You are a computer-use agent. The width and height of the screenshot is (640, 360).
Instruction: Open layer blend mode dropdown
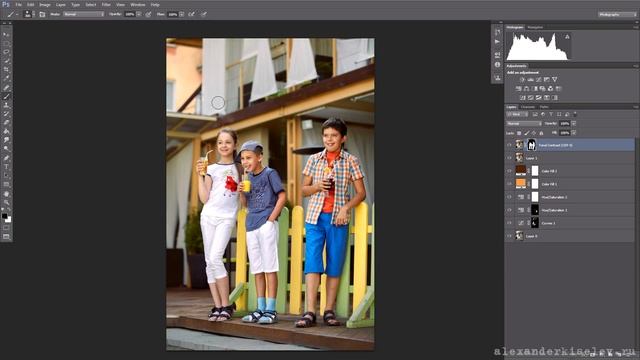524,124
